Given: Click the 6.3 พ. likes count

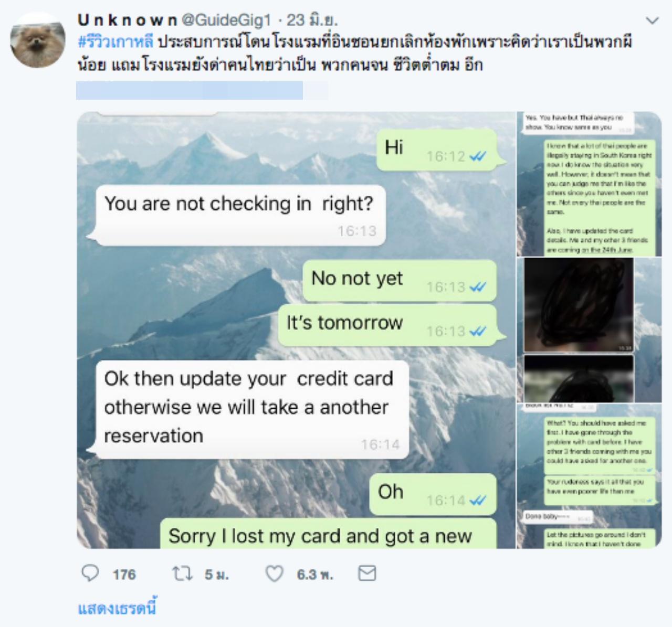Looking at the screenshot, I should point(315,575).
